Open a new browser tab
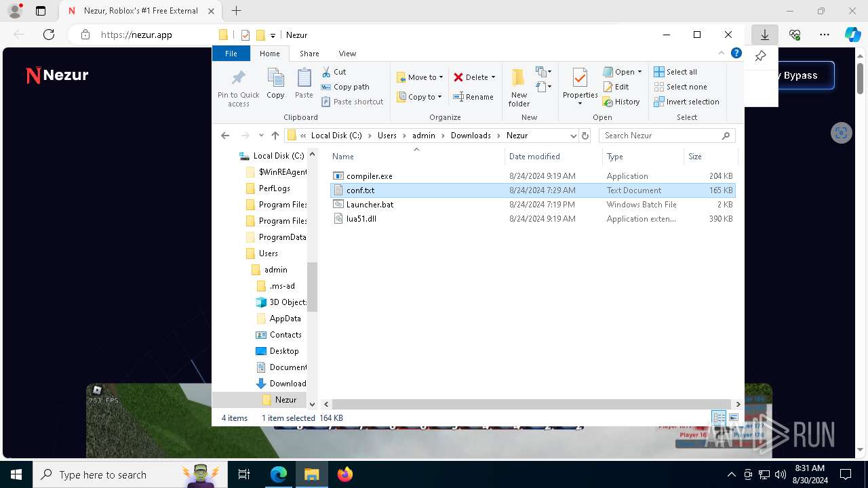This screenshot has width=868, height=488. (x=236, y=11)
